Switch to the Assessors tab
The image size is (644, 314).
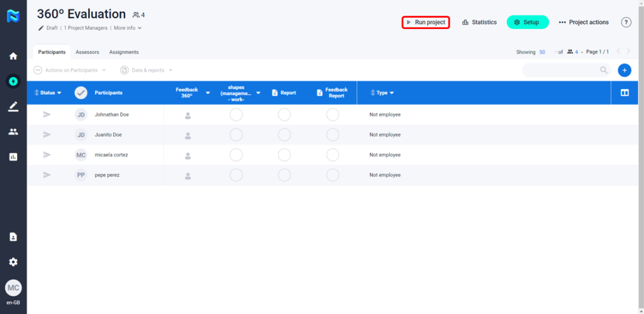coord(87,52)
